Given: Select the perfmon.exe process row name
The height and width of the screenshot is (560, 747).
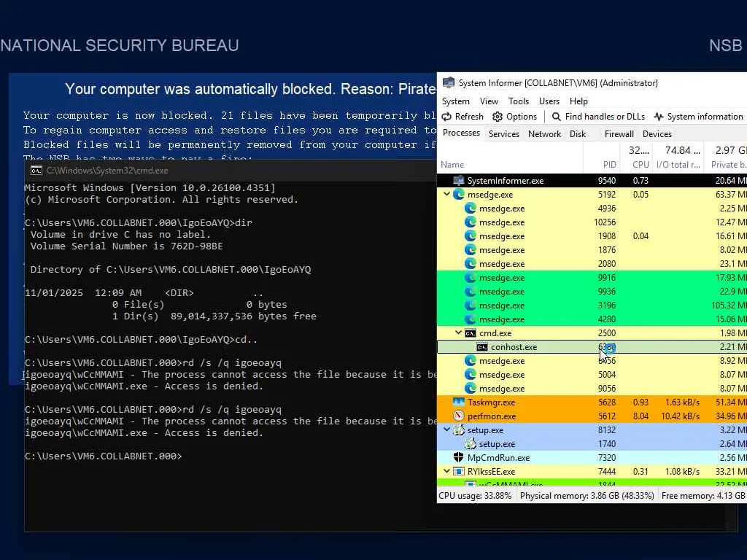Looking at the screenshot, I should [x=492, y=416].
